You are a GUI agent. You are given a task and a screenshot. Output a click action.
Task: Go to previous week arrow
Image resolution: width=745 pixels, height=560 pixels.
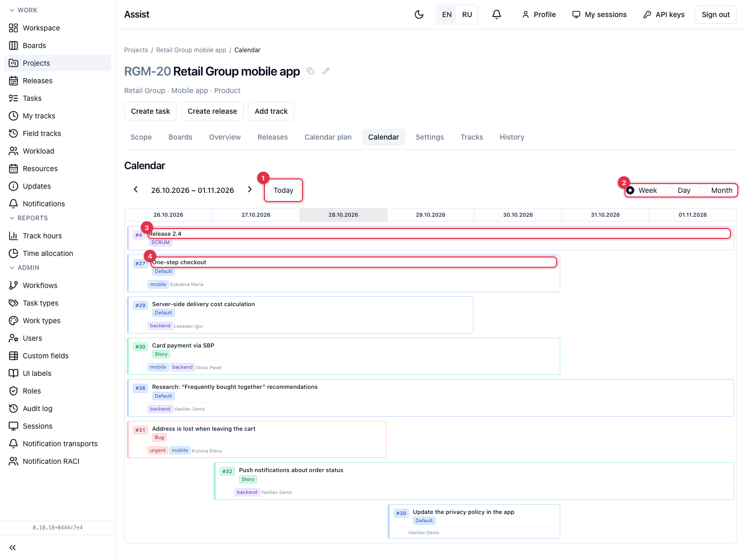click(x=136, y=190)
